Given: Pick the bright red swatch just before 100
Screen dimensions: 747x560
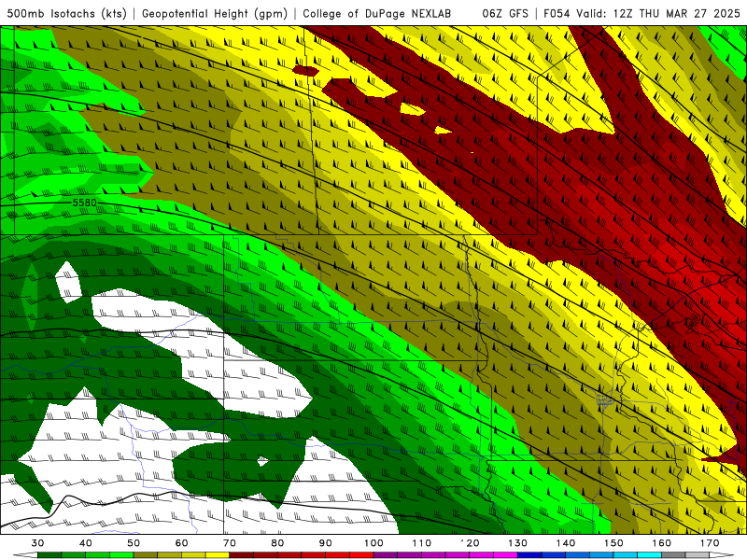Looking at the screenshot, I should click(361, 555).
